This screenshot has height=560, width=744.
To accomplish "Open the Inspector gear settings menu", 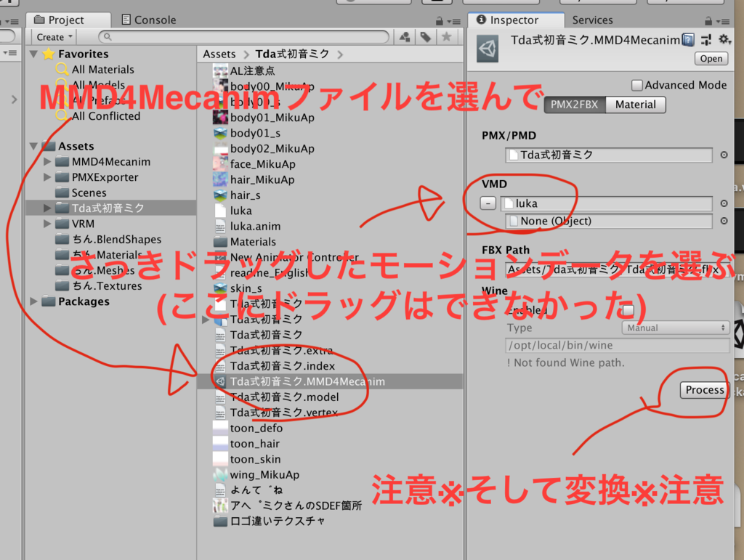I will click(724, 39).
